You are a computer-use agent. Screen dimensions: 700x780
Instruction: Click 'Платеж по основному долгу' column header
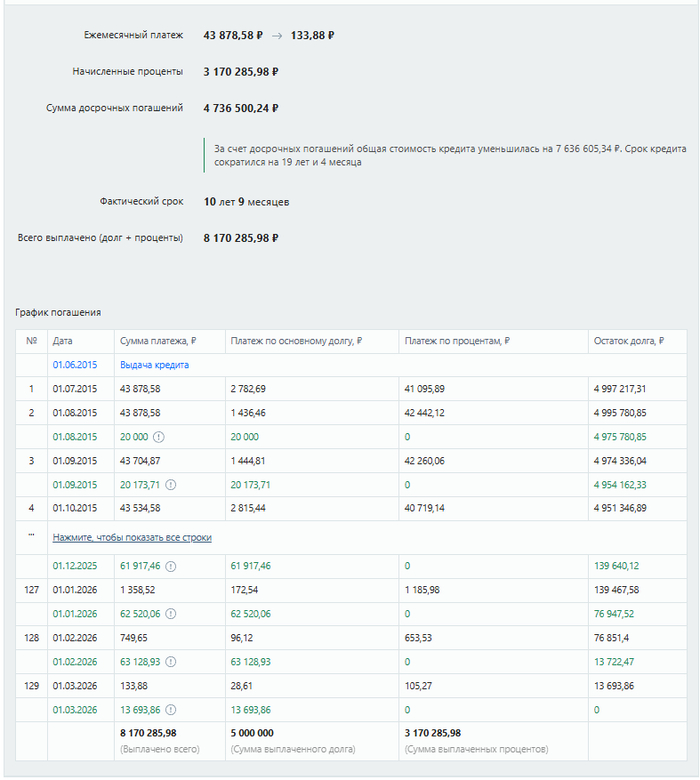click(x=296, y=341)
